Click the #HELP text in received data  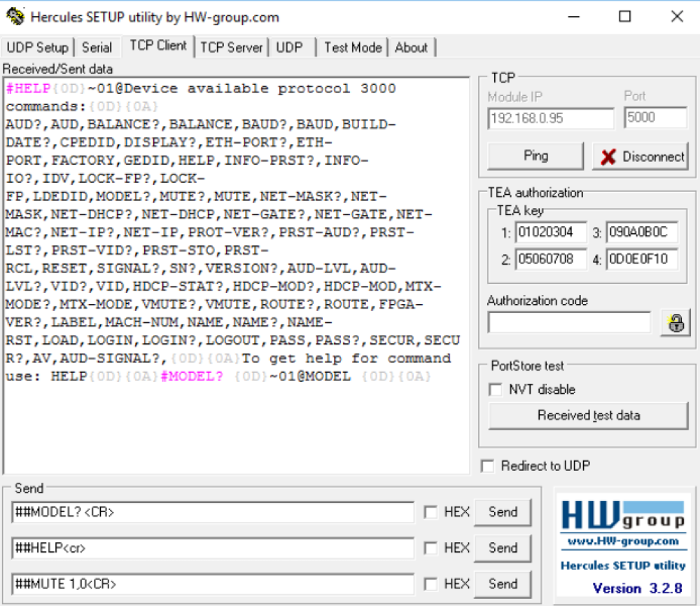[28, 88]
